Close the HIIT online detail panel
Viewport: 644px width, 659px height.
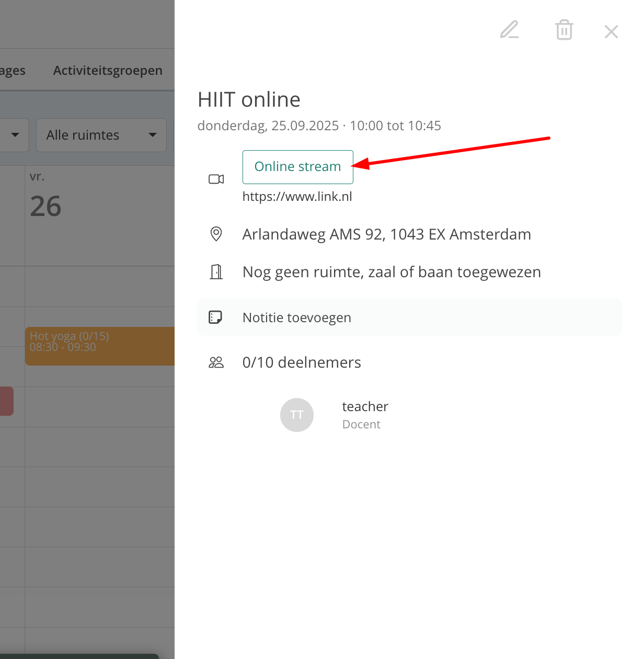coord(611,31)
